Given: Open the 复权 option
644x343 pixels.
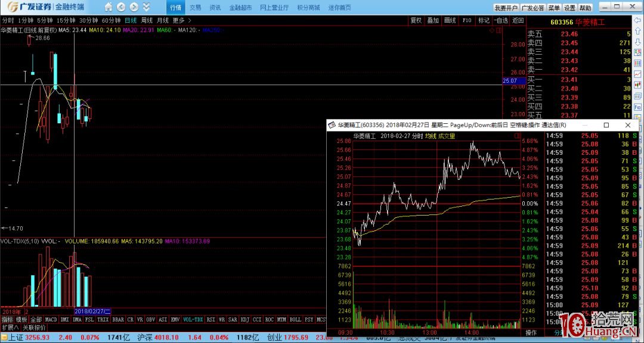Looking at the screenshot, I should click(416, 20).
